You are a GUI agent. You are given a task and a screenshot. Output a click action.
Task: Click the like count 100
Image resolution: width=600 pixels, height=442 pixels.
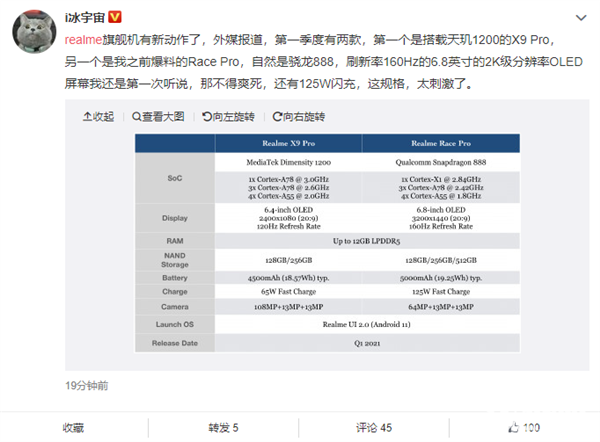[x=531, y=427]
